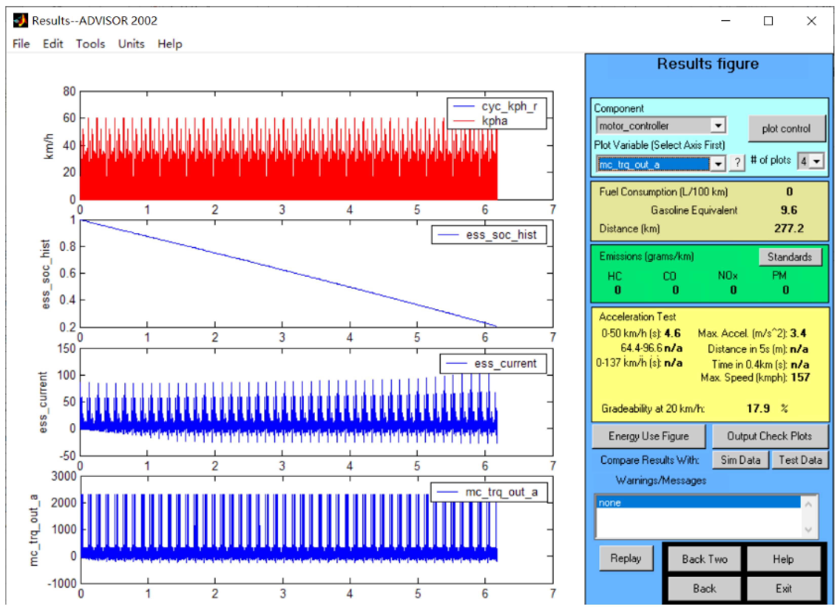Viewport: 840px width, 616px height.
Task: Open the Tools menu
Action: pos(90,44)
